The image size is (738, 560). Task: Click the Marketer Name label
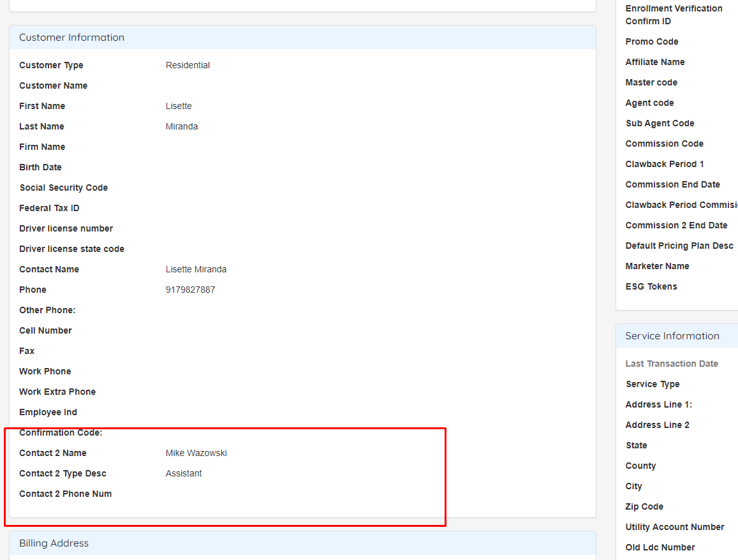coord(657,267)
